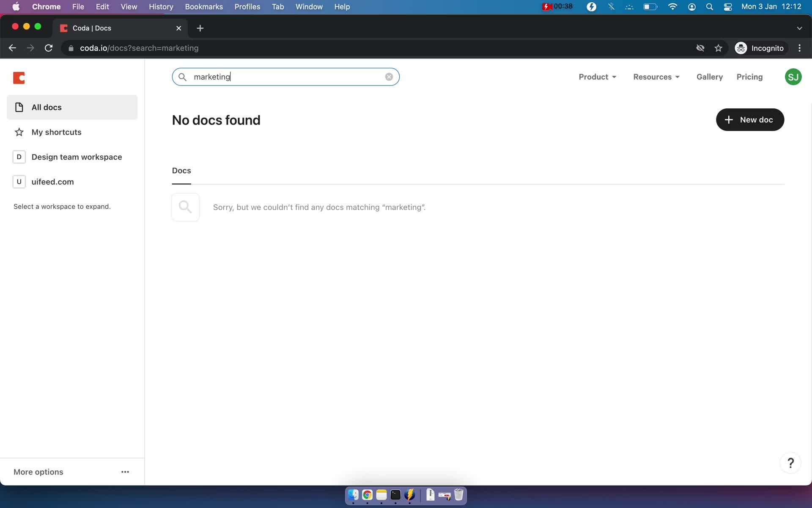The height and width of the screenshot is (508, 812).
Task: Click the user avatar SJ icon
Action: click(793, 77)
